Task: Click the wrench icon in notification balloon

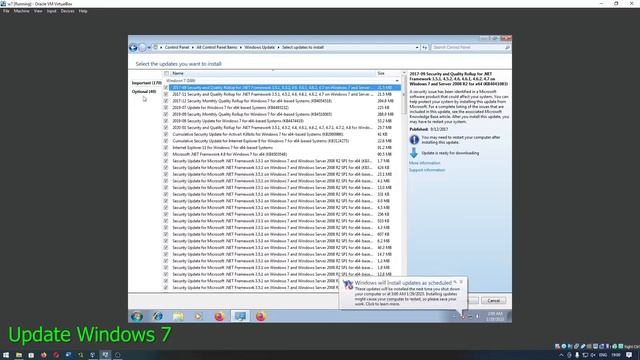Action: (455, 282)
